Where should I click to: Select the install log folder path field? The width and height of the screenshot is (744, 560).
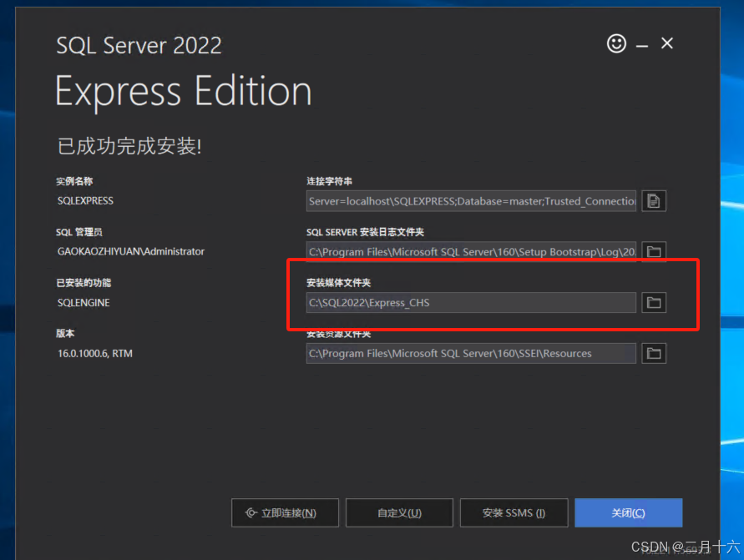pyautogui.click(x=471, y=252)
